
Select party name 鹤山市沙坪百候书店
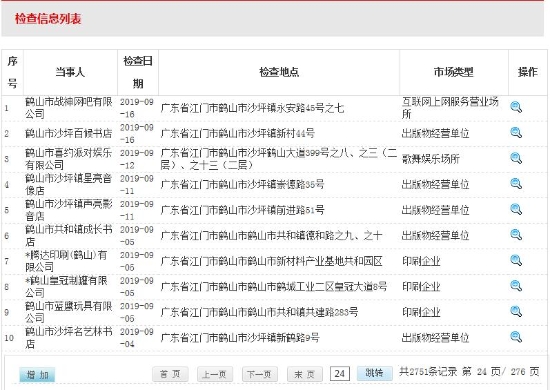coord(68,133)
